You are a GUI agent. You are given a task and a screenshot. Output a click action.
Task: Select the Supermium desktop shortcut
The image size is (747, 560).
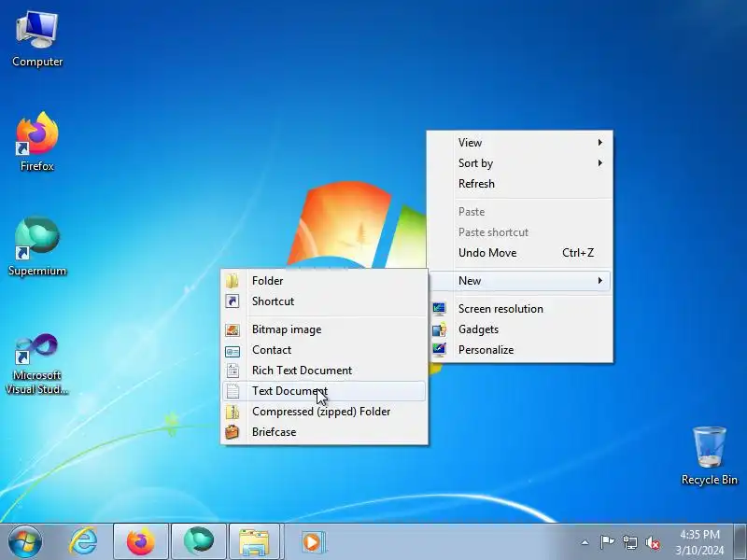(x=37, y=246)
